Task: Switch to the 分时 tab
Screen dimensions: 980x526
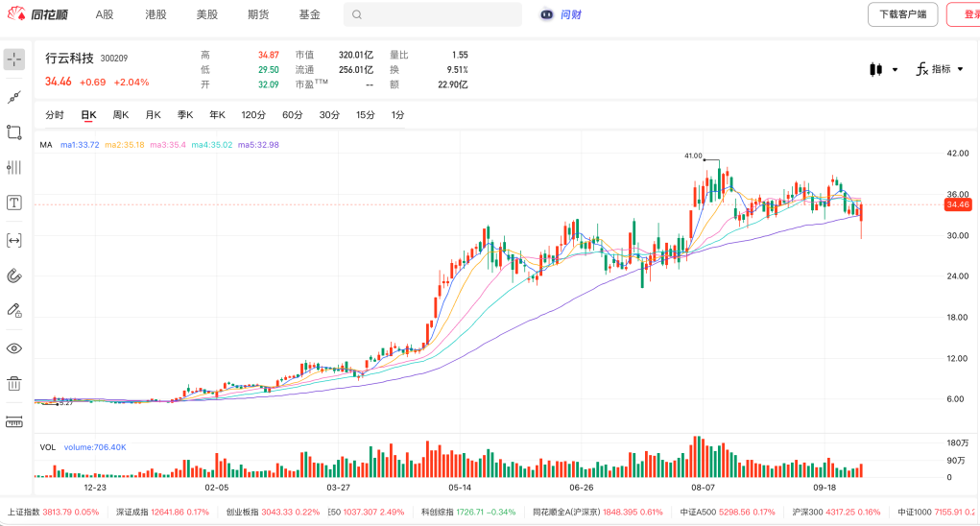Action: [55, 115]
